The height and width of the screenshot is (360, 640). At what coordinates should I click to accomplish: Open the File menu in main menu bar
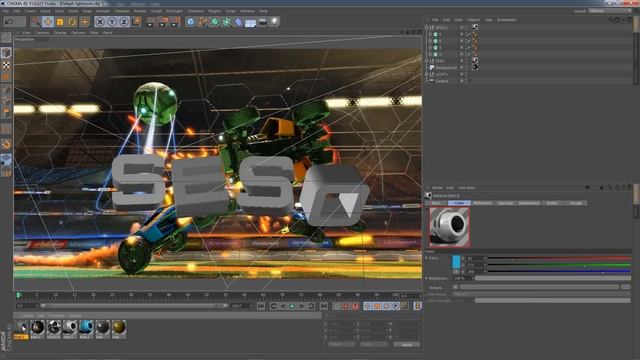point(6,11)
